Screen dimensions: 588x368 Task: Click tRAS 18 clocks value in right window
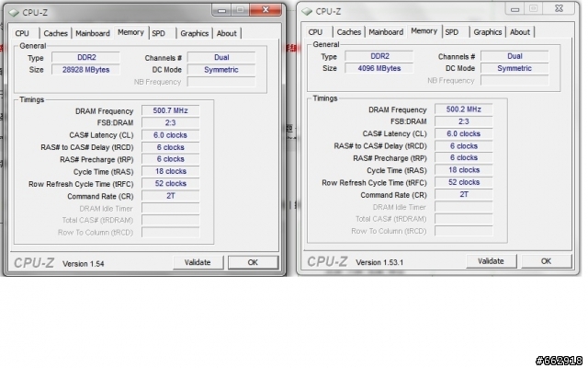pos(464,170)
